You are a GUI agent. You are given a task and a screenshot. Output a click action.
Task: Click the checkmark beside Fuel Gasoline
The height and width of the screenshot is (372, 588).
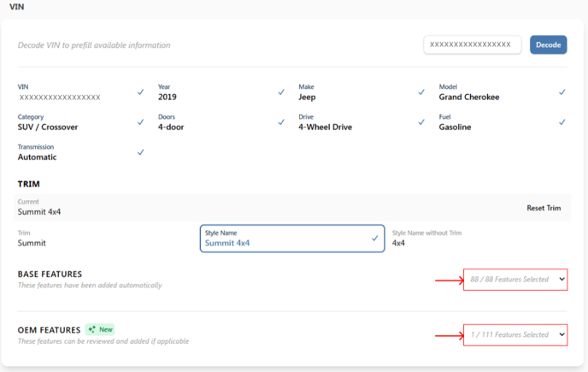click(x=562, y=122)
